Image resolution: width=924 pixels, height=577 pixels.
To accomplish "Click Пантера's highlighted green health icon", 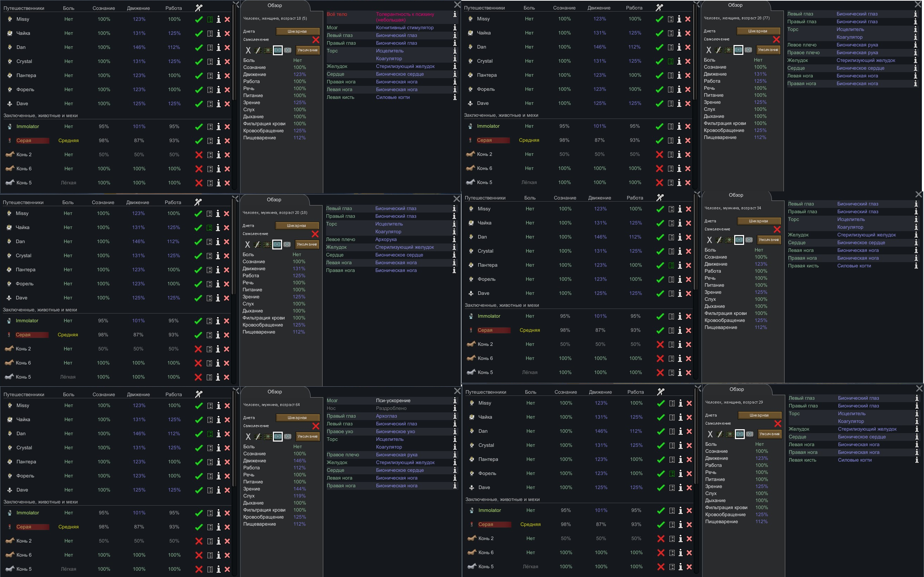I will click(x=671, y=265).
